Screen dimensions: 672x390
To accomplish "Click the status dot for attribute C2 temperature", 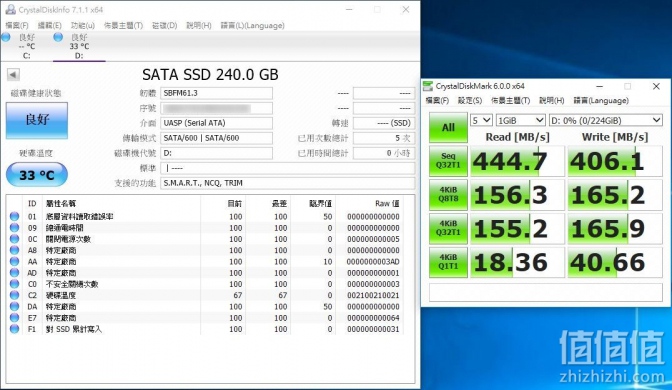I will click(x=15, y=295).
